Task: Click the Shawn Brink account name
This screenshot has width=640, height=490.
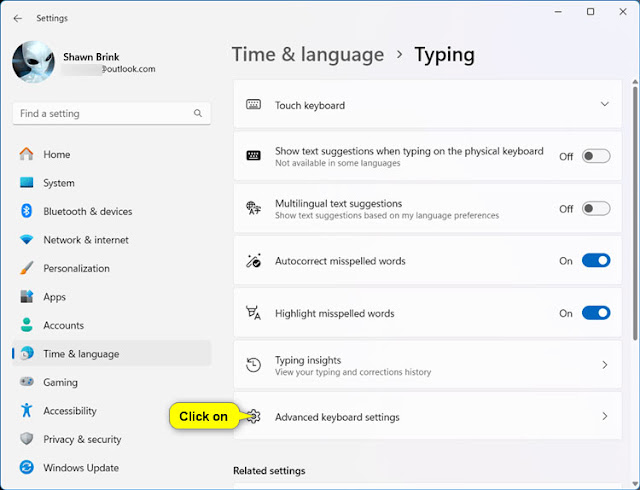Action: [91, 57]
